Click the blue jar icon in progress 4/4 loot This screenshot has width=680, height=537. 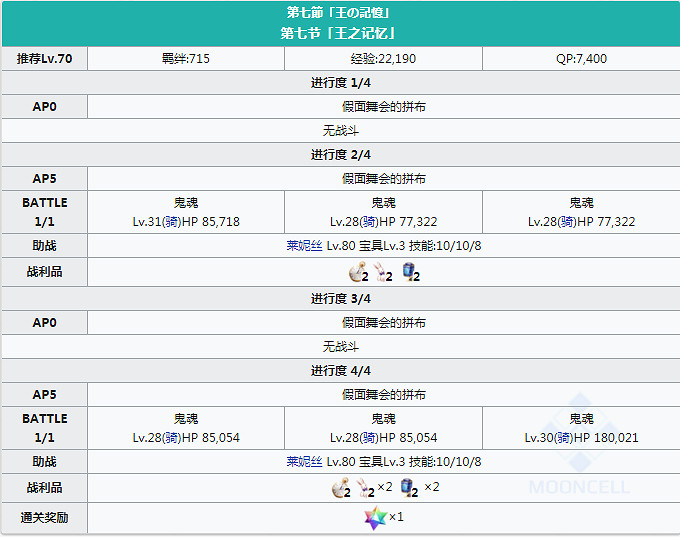click(x=409, y=488)
